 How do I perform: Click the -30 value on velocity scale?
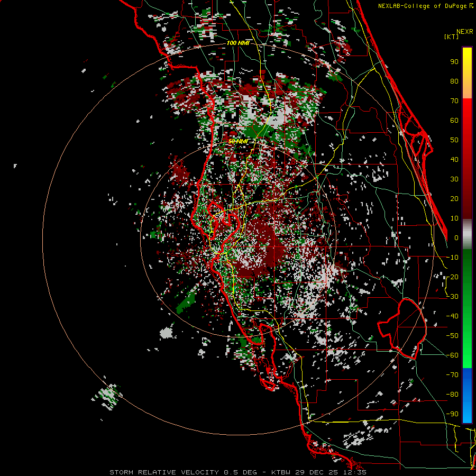point(452,297)
